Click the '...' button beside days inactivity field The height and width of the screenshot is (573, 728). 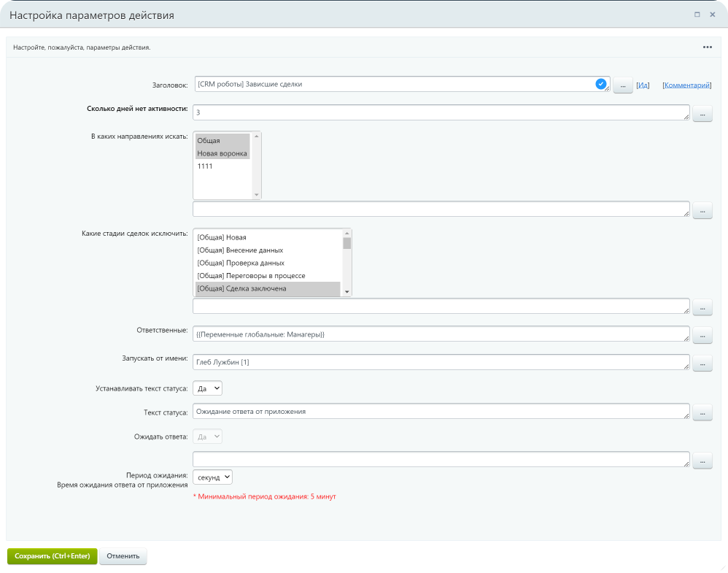pos(702,114)
